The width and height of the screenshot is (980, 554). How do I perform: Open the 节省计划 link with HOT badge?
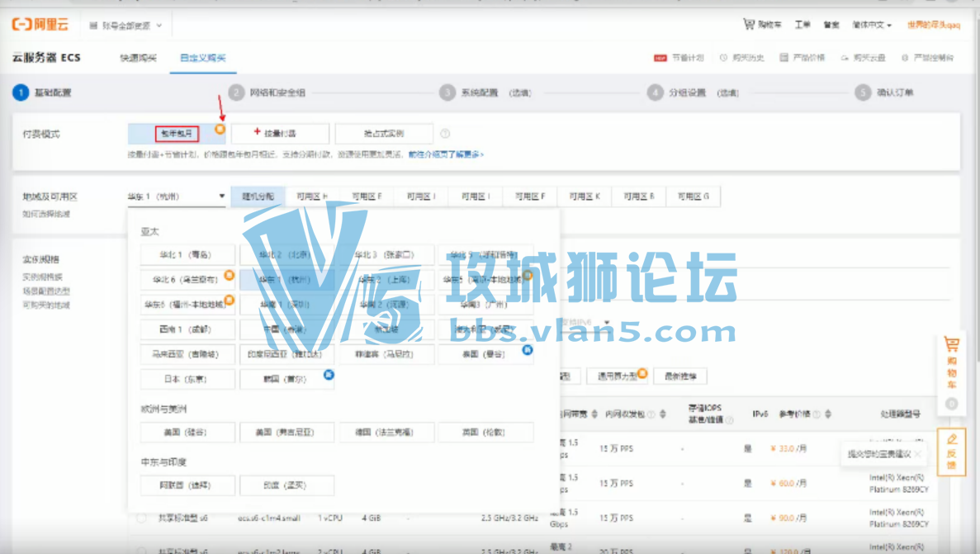coord(679,58)
